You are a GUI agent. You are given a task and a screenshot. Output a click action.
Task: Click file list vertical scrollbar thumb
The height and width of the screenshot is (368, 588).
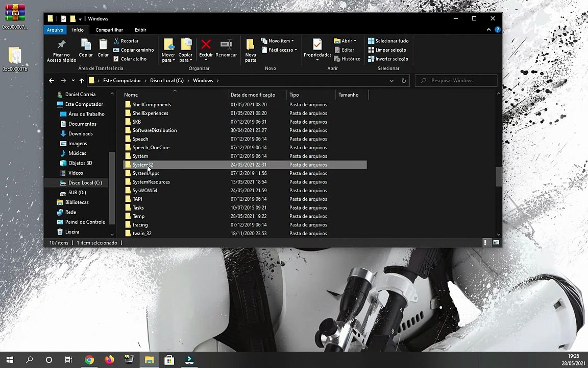coord(498,176)
